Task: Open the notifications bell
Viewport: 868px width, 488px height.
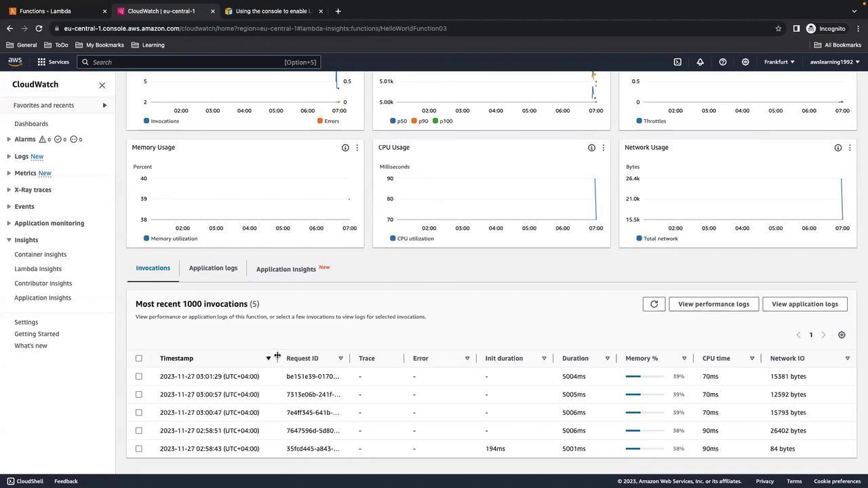Action: [x=700, y=62]
